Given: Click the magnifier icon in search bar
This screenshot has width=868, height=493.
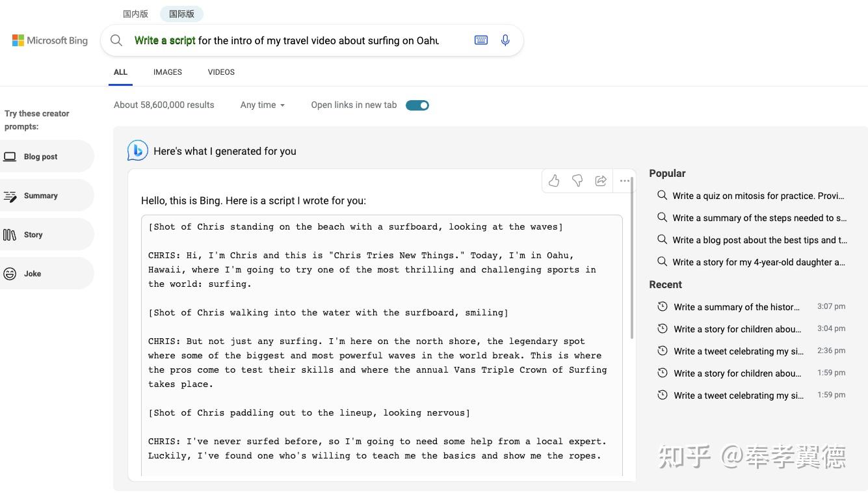Looking at the screenshot, I should [x=116, y=40].
